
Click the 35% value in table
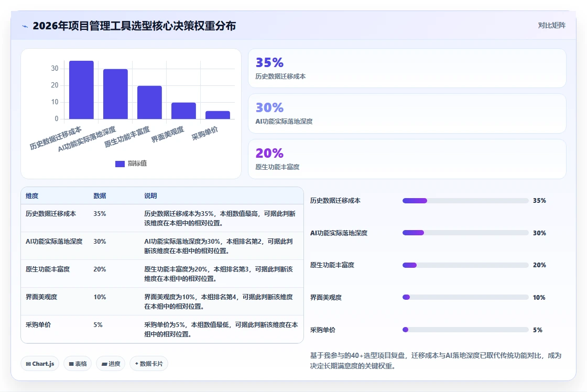100,214
